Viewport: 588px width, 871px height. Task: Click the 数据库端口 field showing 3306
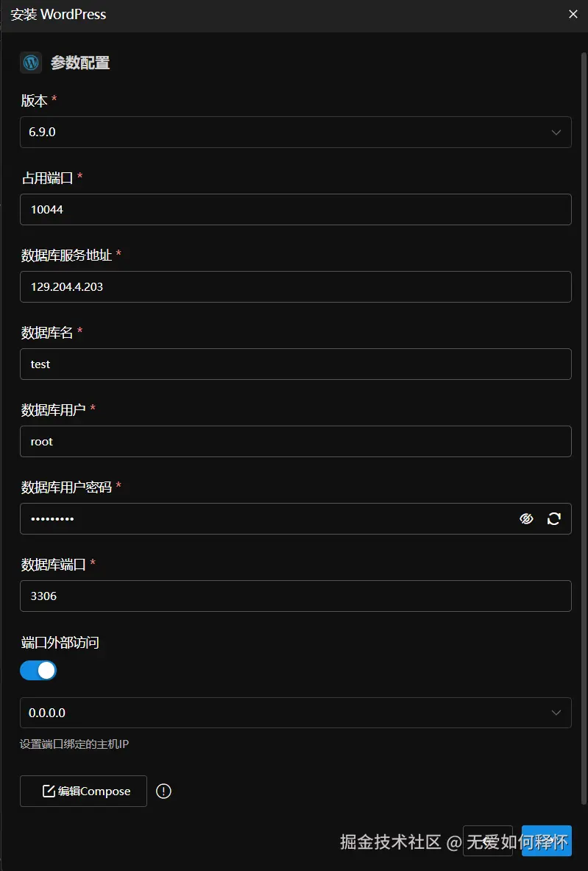click(296, 596)
